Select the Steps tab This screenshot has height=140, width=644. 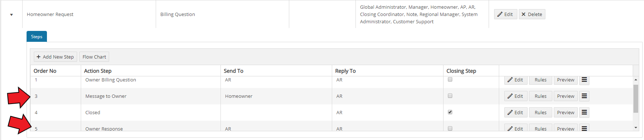[x=37, y=36]
